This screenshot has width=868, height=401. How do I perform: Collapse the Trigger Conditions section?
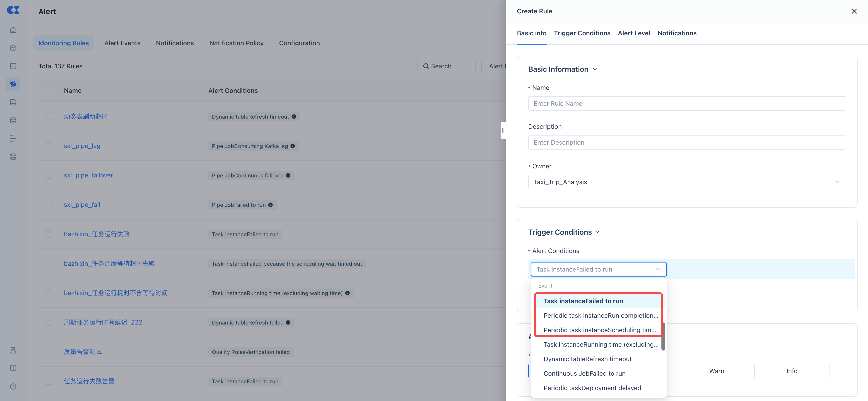tap(597, 232)
